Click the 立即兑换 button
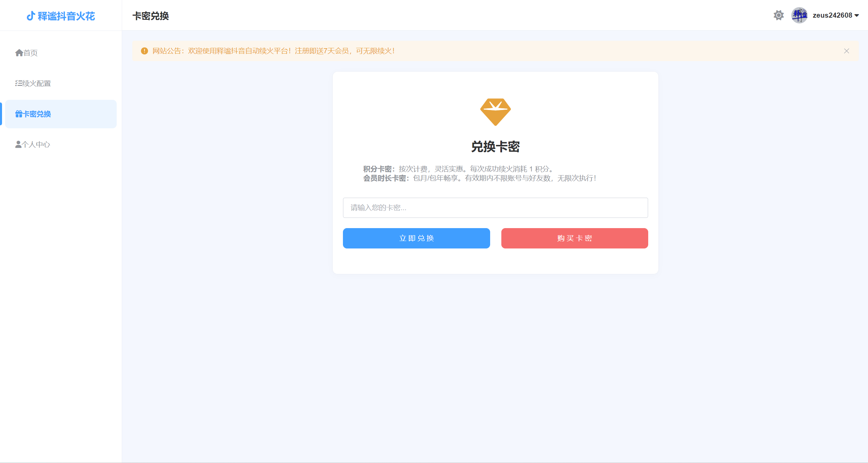Screen dimensions: 868x463 click(x=416, y=238)
